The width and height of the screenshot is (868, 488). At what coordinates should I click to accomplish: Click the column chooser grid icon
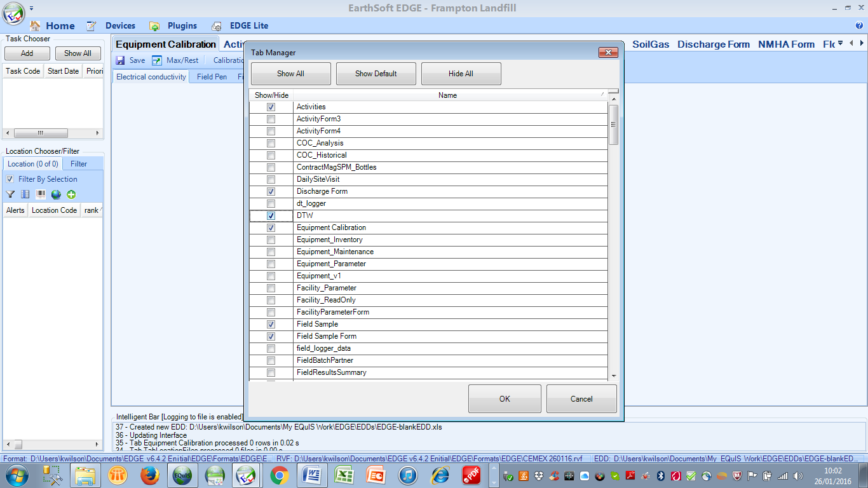click(x=25, y=194)
